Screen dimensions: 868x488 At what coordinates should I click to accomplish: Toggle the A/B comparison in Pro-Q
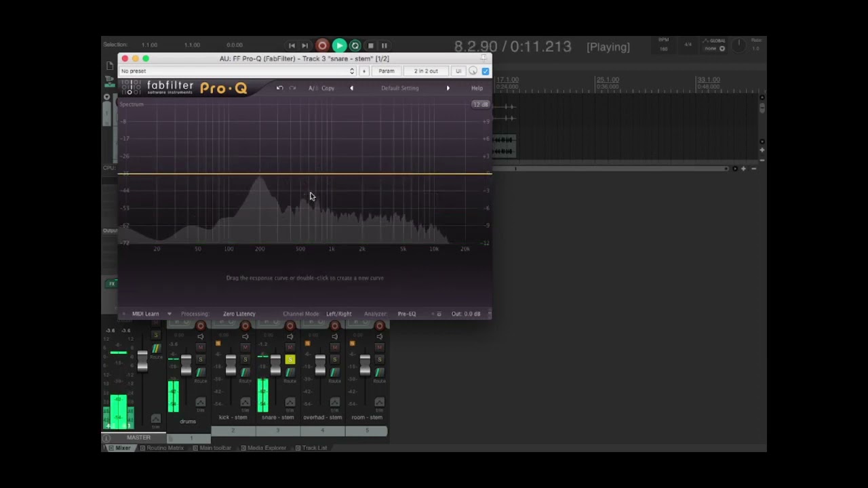click(312, 88)
